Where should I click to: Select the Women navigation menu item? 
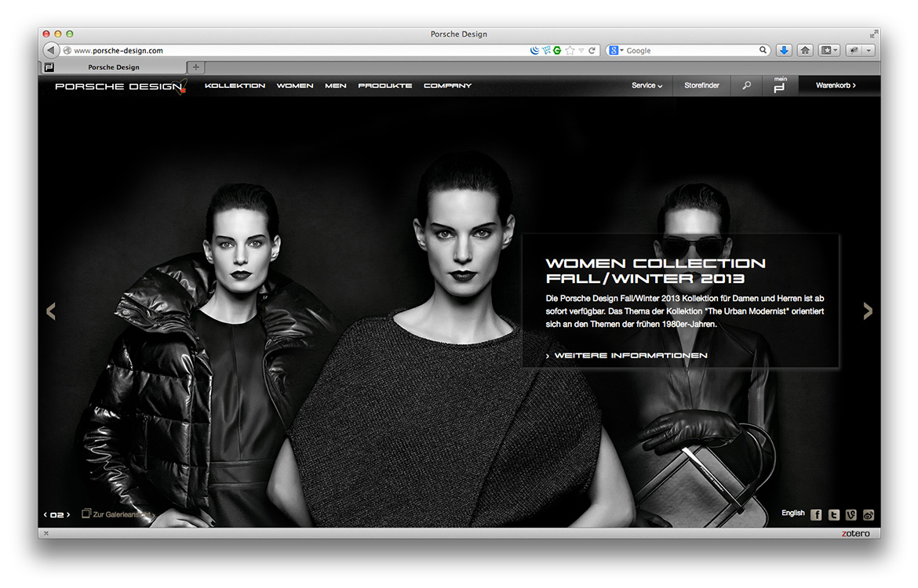tap(295, 85)
